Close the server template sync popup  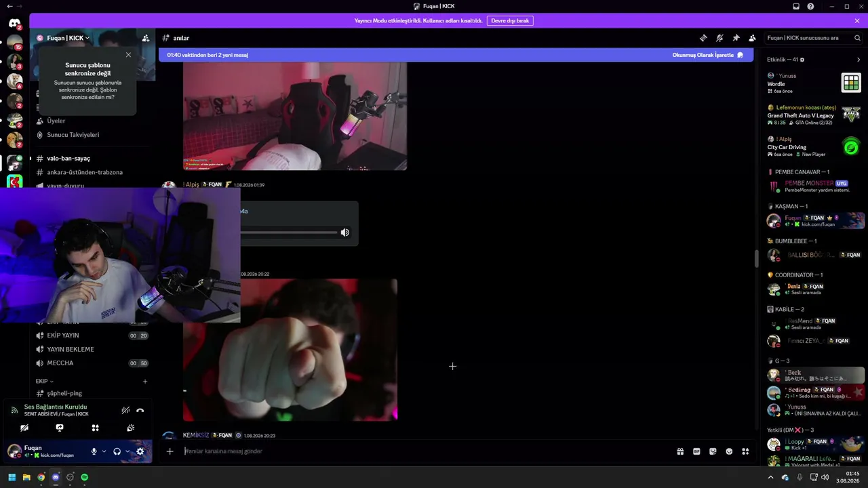click(x=128, y=55)
